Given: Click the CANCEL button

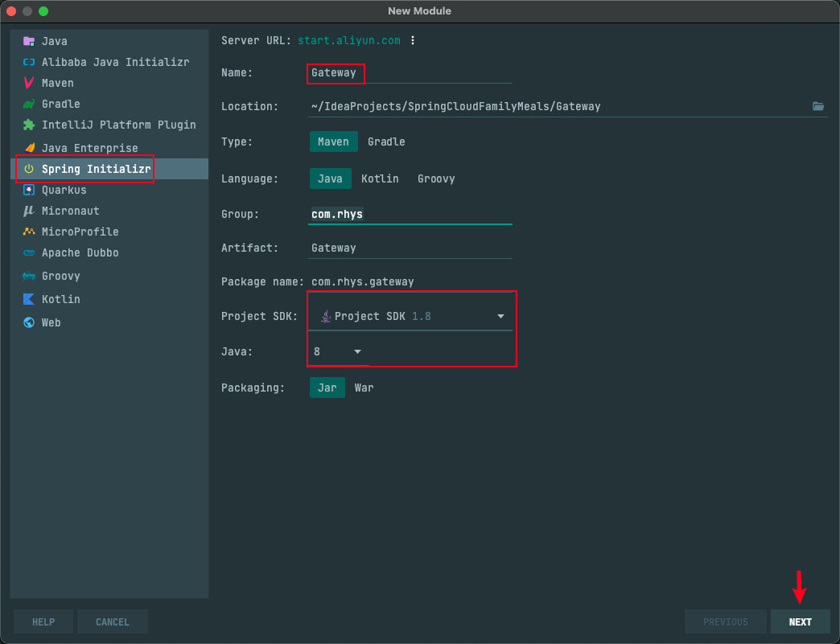Looking at the screenshot, I should (x=113, y=621).
